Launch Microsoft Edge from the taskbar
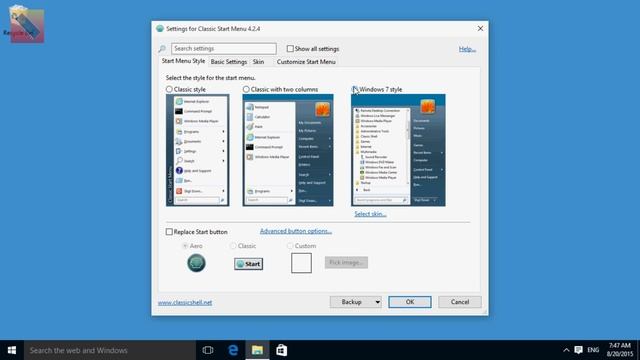Viewport: 640px width, 360px height. click(233, 350)
